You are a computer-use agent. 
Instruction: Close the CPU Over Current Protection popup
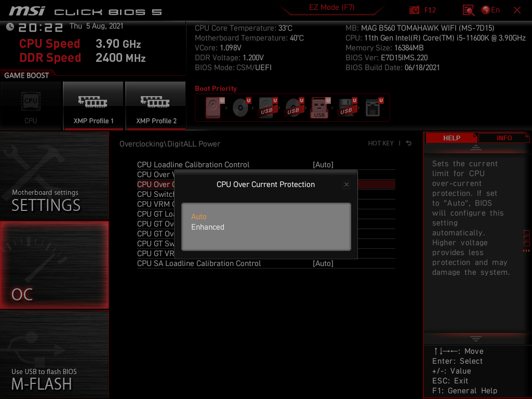pos(346,184)
